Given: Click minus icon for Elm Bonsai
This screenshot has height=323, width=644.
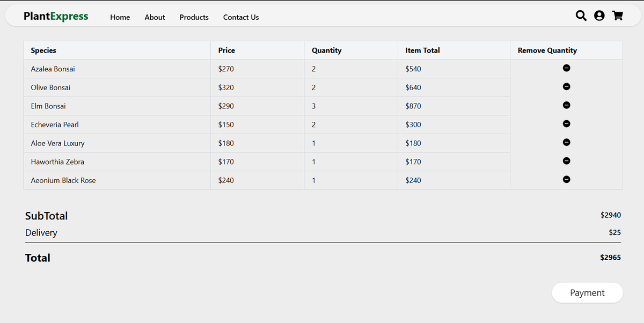Looking at the screenshot, I should [x=566, y=105].
